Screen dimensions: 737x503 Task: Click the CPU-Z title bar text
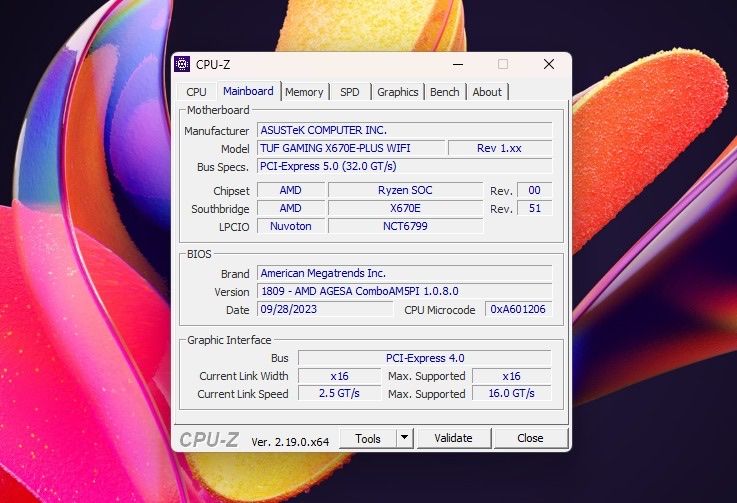[x=213, y=65]
